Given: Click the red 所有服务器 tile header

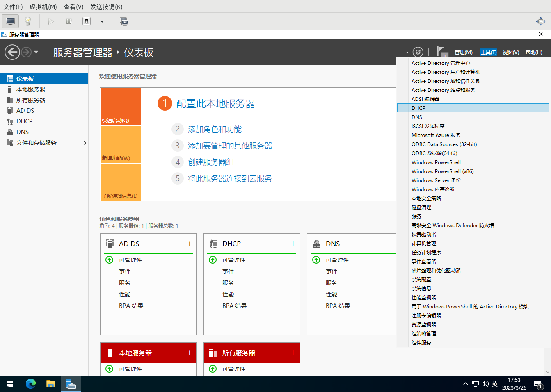Looking at the screenshot, I should coord(251,353).
